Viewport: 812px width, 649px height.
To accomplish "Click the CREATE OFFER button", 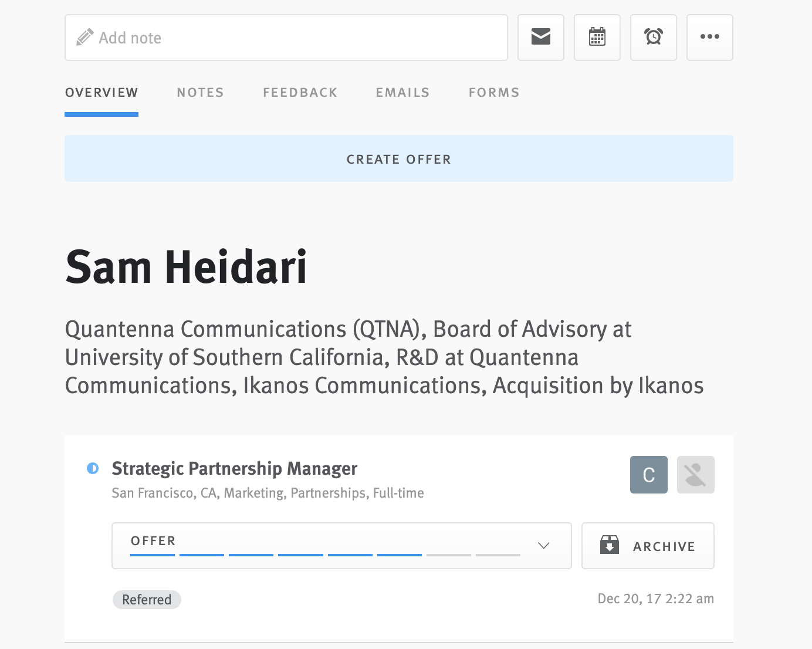I will pyautogui.click(x=398, y=158).
